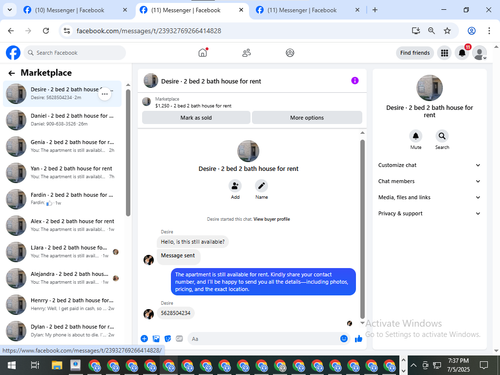The height and width of the screenshot is (375, 500).
Task: Click More options button
Action: pos(307,117)
